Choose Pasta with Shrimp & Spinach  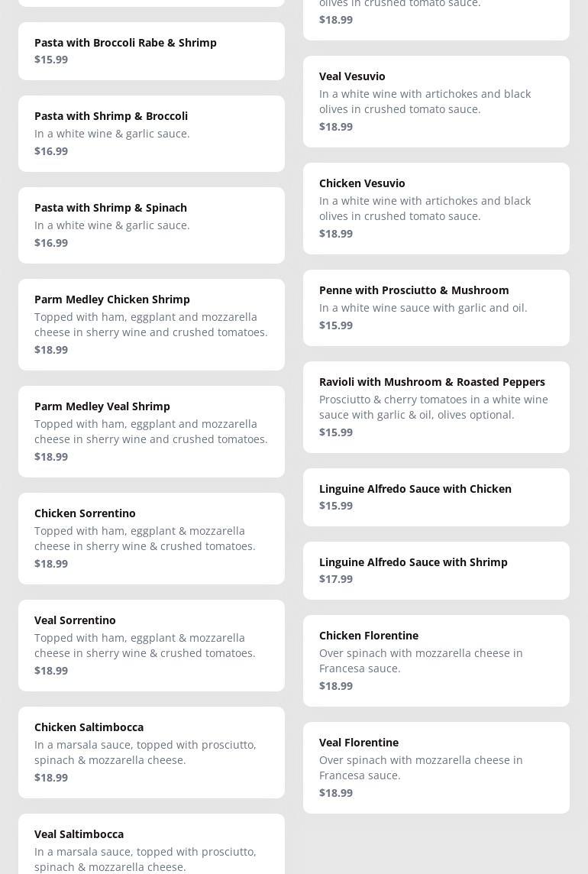(x=151, y=225)
